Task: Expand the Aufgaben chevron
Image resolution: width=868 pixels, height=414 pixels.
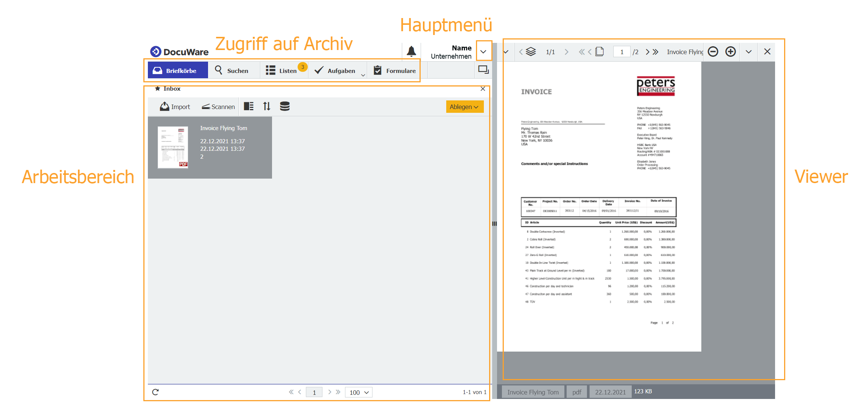Action: (363, 75)
